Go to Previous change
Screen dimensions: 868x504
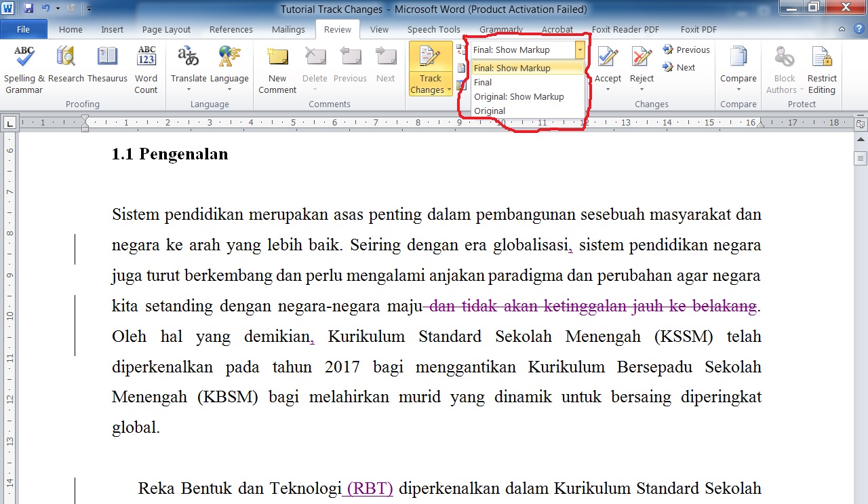coord(686,50)
